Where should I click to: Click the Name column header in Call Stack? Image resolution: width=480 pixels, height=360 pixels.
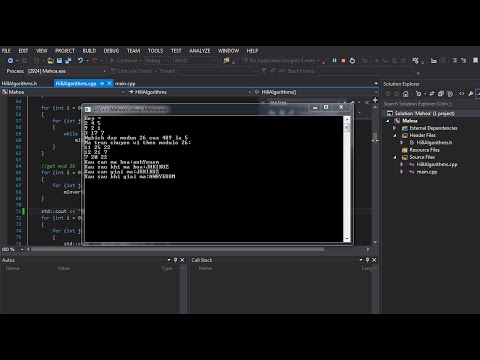point(205,268)
